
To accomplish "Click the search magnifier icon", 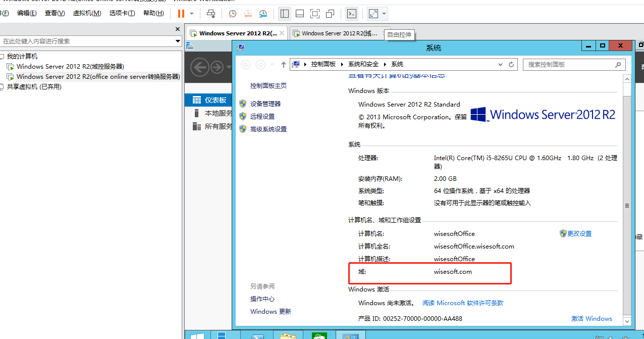I will (x=618, y=65).
